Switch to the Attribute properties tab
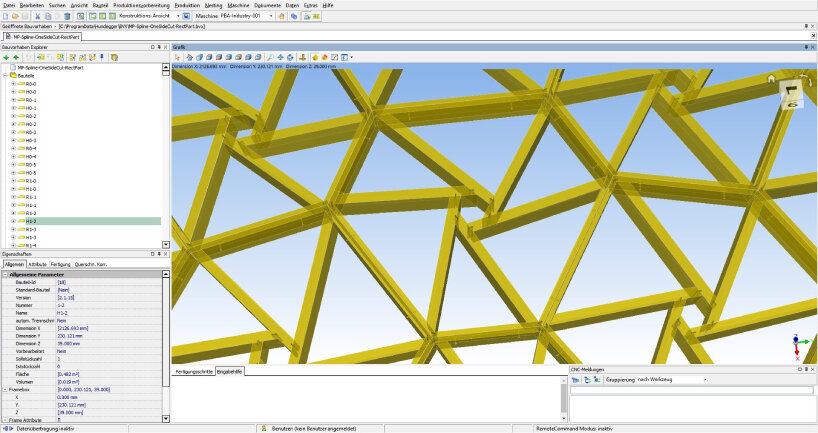Image resolution: width=818 pixels, height=433 pixels. [37, 264]
